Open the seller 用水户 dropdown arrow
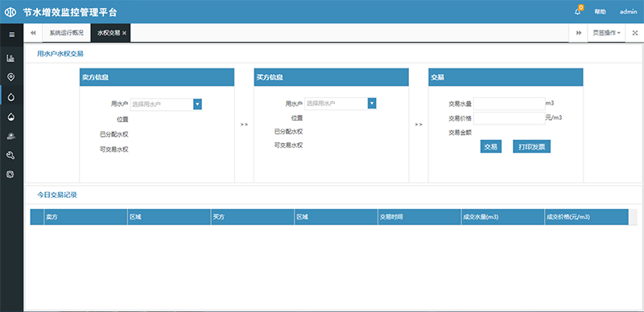The image size is (644, 312). pyautogui.click(x=197, y=105)
